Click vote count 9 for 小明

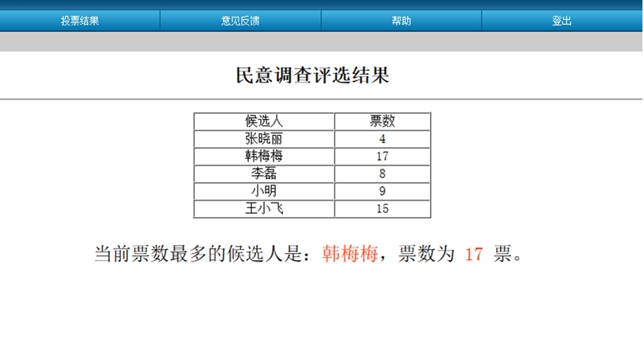click(x=382, y=191)
